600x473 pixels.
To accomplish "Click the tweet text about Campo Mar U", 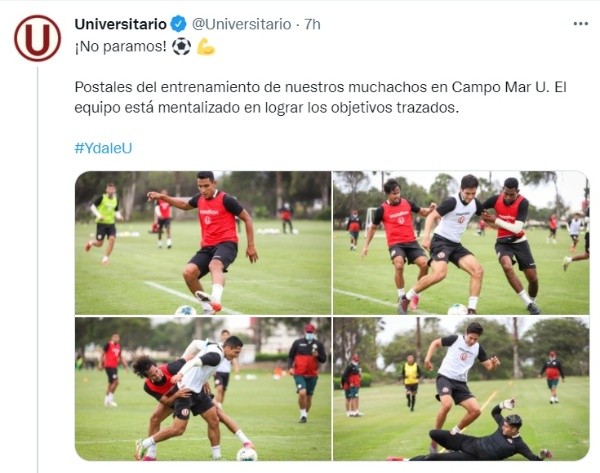I will [x=320, y=97].
